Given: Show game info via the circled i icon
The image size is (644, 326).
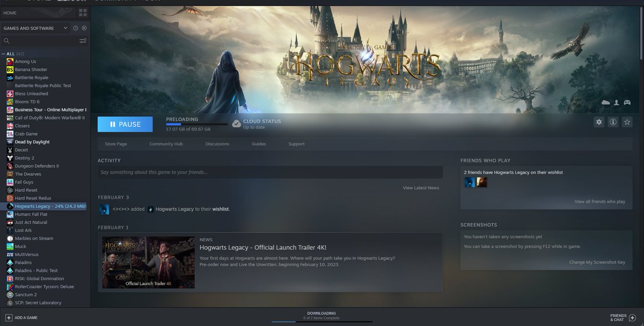Looking at the screenshot, I should (x=613, y=122).
